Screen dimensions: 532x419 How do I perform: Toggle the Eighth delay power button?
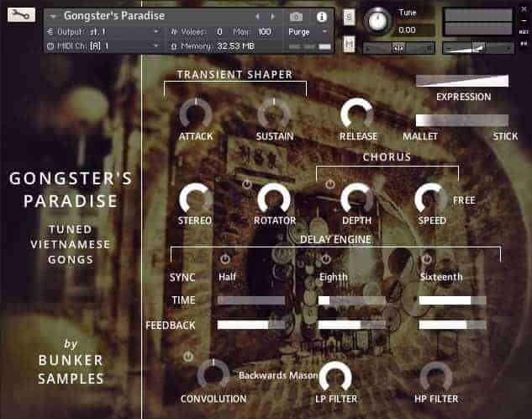pyautogui.click(x=326, y=259)
